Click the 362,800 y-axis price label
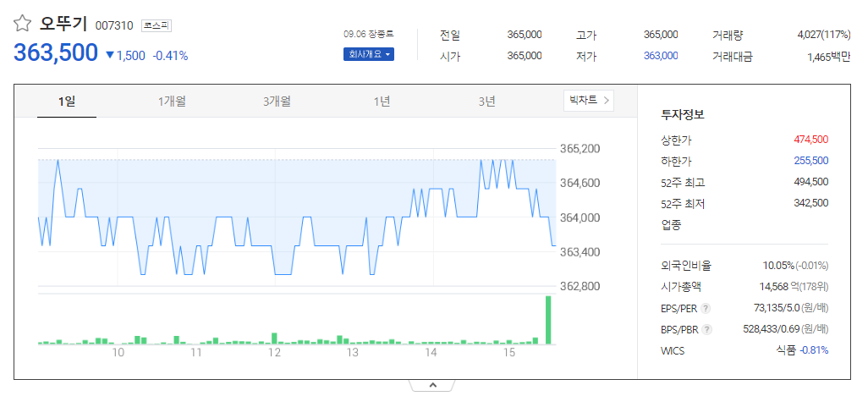Image resolution: width=868 pixels, height=396 pixels. pos(580,286)
